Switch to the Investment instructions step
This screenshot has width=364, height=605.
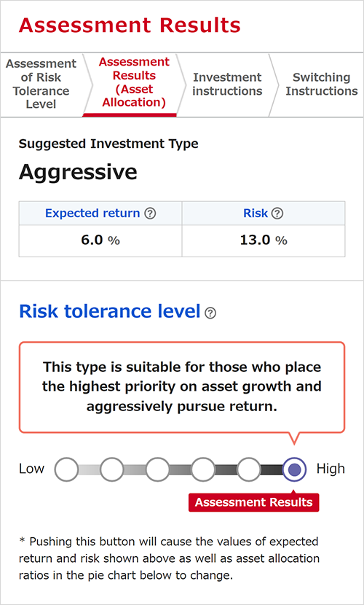tap(227, 84)
